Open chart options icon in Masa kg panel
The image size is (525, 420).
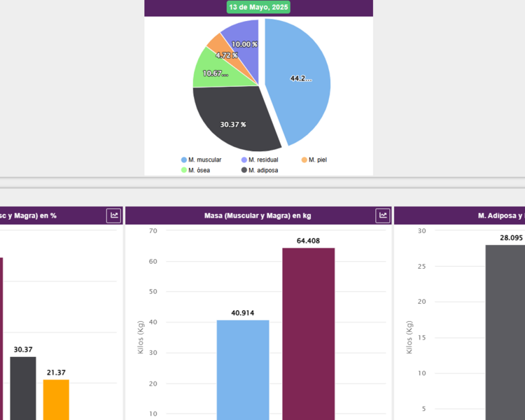[382, 216]
